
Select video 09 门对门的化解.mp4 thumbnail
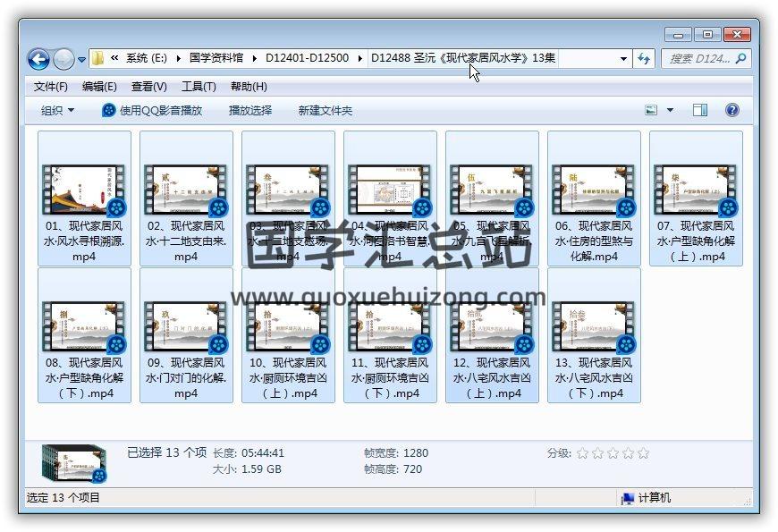point(186,327)
